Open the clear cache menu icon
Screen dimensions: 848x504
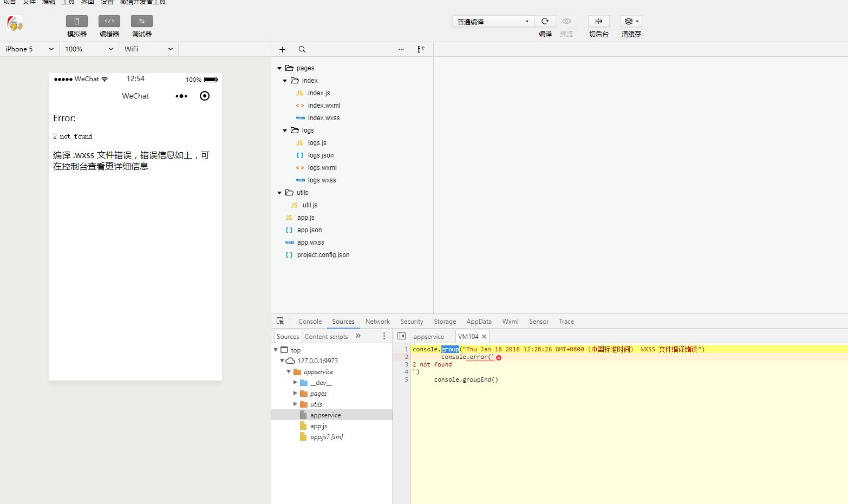tap(631, 22)
